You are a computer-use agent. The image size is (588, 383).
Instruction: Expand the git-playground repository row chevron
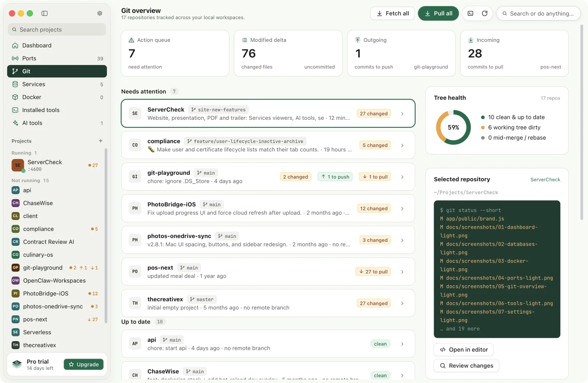pos(402,177)
